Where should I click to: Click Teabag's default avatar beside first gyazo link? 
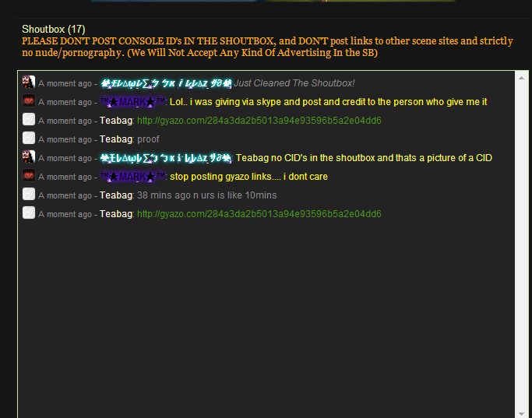point(29,119)
